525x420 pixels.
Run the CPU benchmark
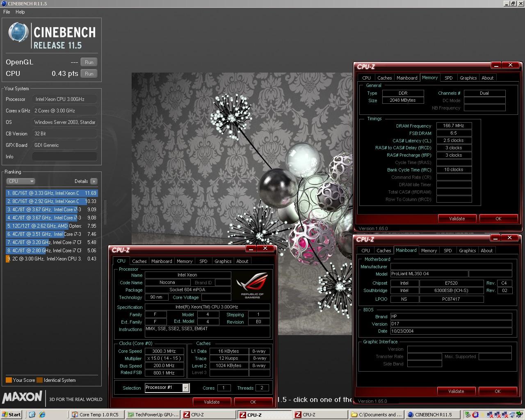89,74
